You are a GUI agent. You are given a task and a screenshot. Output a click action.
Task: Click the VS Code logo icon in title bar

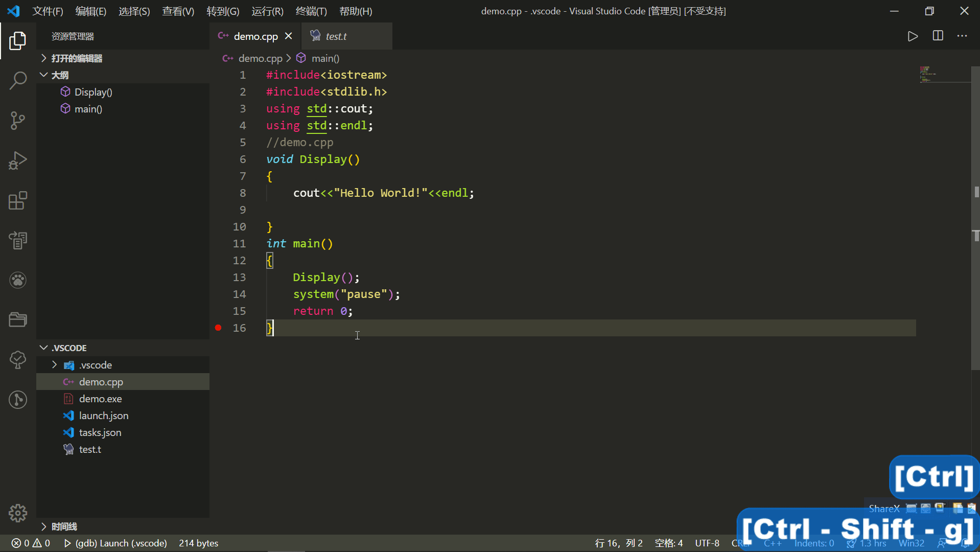14,11
